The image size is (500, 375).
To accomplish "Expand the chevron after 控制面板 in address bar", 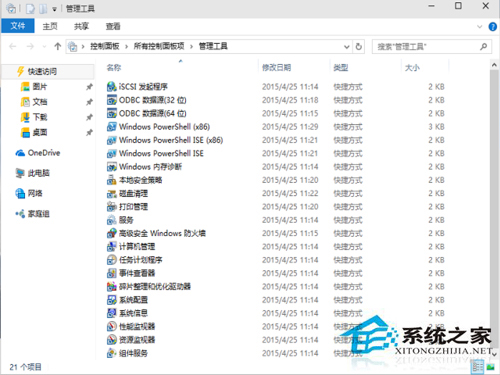I will pos(127,46).
